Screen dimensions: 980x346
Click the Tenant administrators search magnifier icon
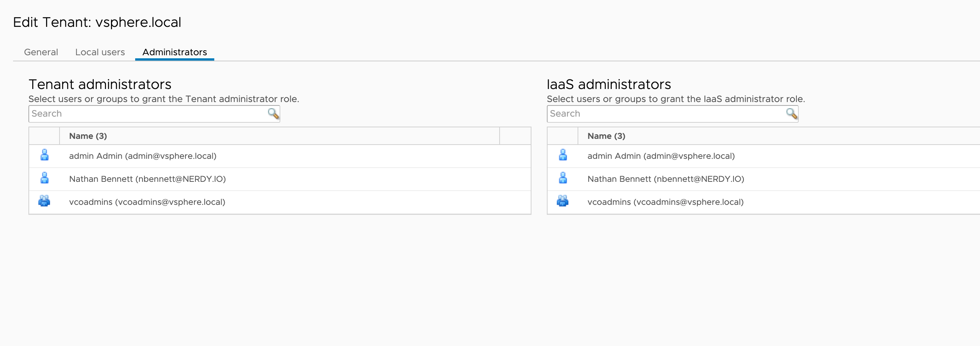pos(273,114)
